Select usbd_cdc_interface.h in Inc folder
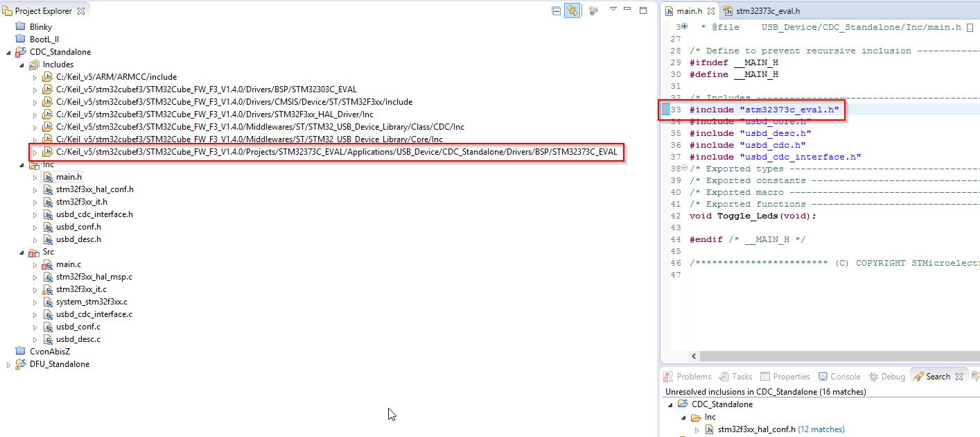The width and height of the screenshot is (980, 437). point(94,214)
